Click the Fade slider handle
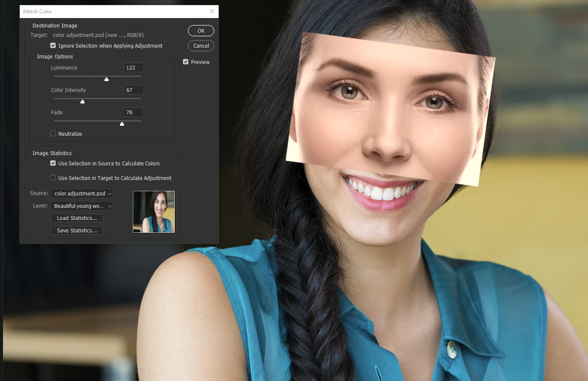 pyautogui.click(x=122, y=124)
